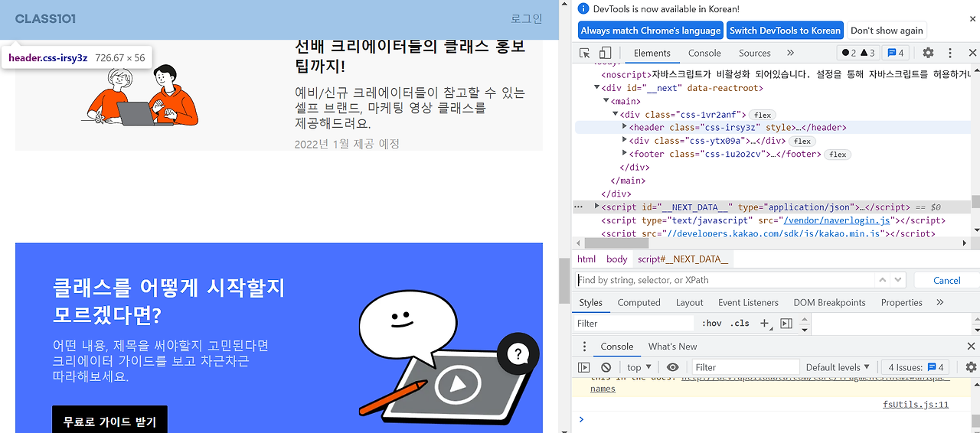Image resolution: width=980 pixels, height=433 pixels.
Task: Collapse the div css-1vr2anf node
Action: 615,115
